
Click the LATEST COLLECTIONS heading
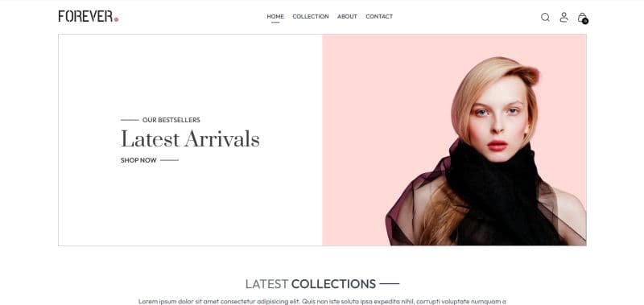[x=311, y=283]
